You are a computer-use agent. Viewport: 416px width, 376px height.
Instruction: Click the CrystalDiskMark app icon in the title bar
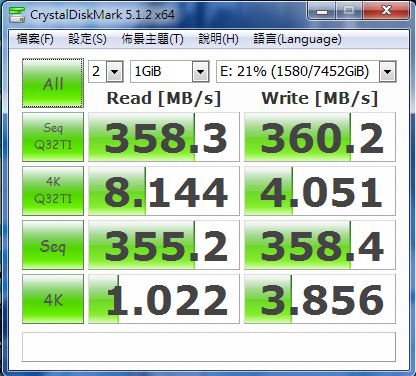[x=17, y=14]
